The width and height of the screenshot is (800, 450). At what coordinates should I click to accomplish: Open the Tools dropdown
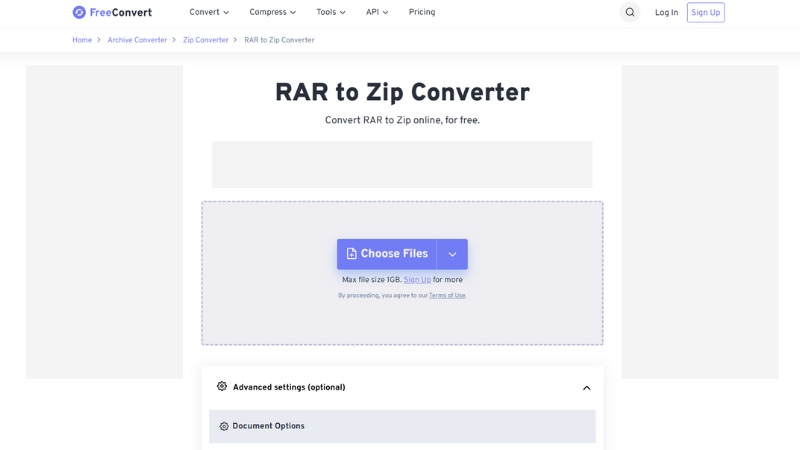pos(330,13)
